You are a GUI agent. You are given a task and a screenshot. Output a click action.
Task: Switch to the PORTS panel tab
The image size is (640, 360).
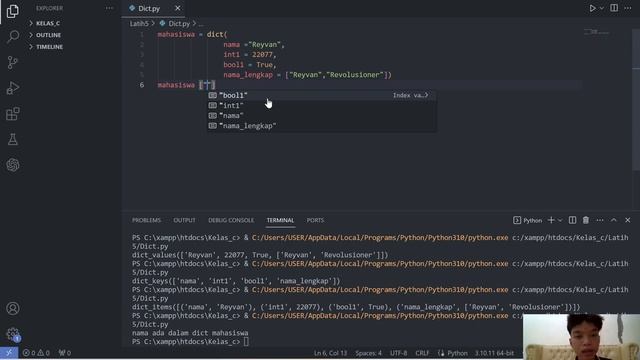click(x=315, y=220)
